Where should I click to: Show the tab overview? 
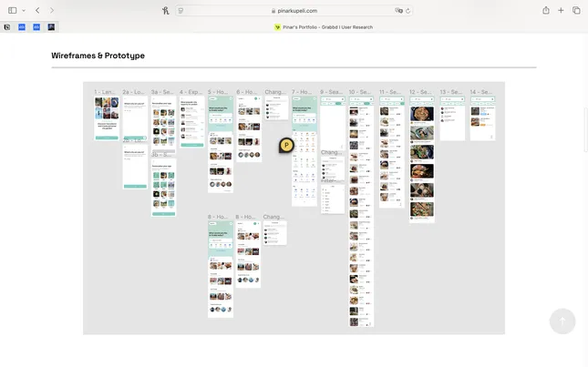tap(576, 10)
